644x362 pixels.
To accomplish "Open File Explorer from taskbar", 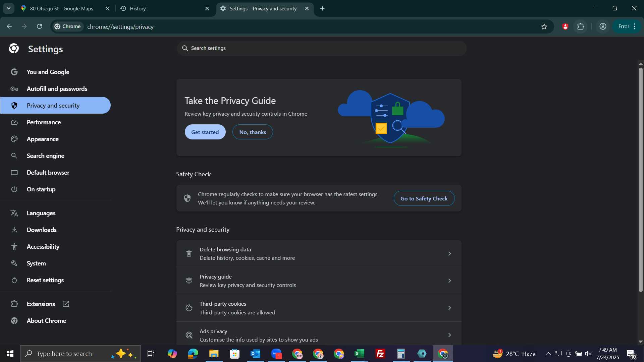I will click(x=214, y=354).
